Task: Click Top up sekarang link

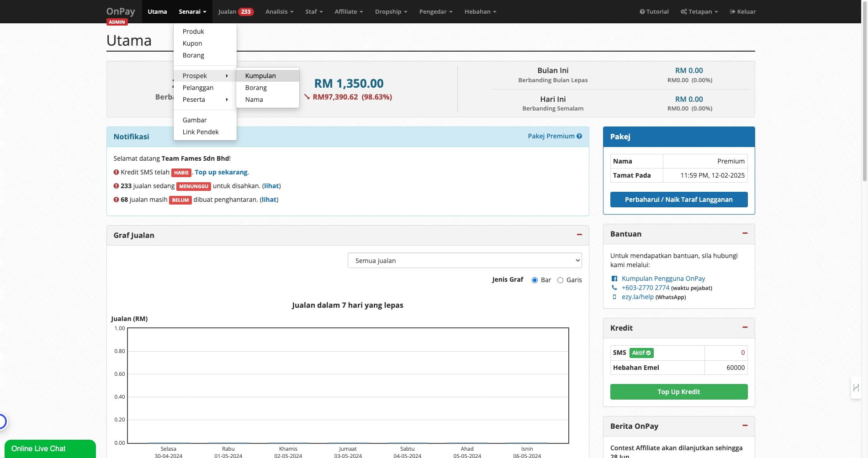Action: (x=221, y=172)
